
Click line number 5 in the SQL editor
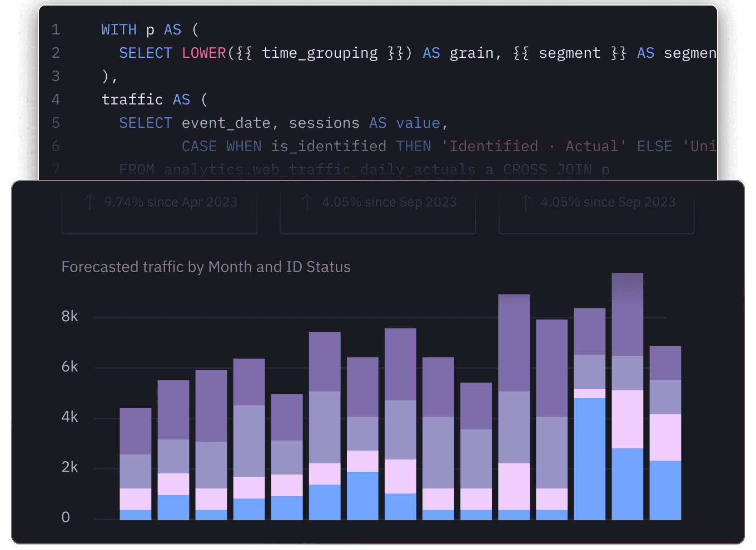pyautogui.click(x=56, y=123)
